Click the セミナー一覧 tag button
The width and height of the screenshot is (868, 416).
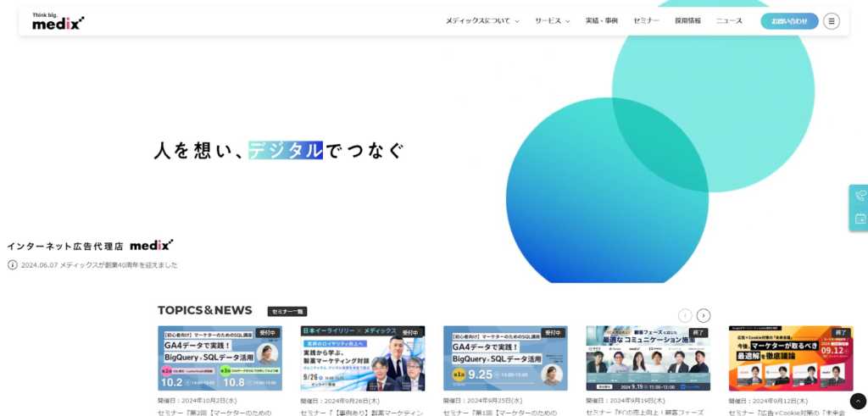287,312
